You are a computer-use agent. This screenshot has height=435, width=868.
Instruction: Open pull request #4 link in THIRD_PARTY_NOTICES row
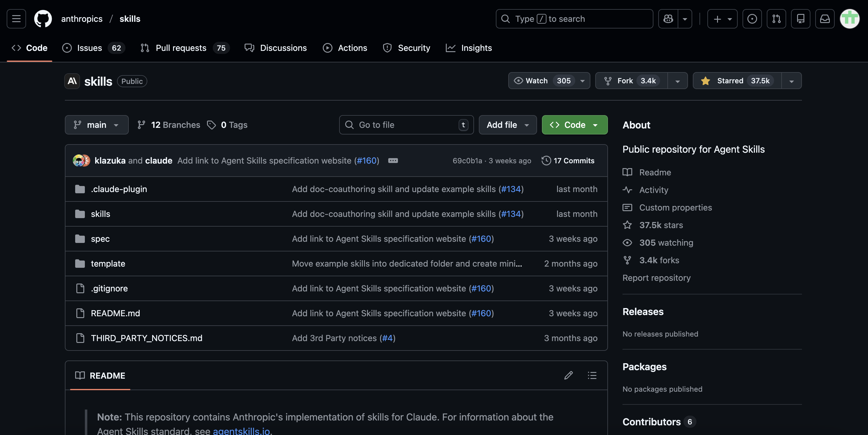pyautogui.click(x=388, y=338)
